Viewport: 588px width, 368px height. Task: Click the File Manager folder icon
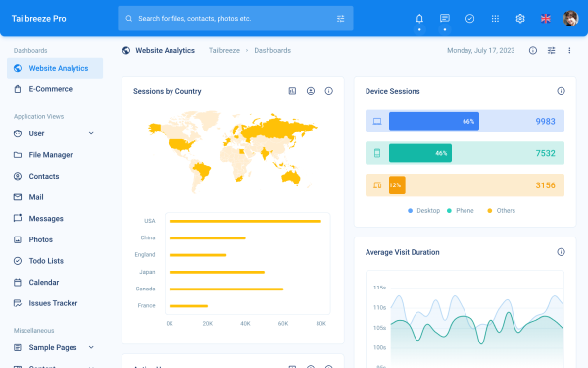tap(18, 155)
